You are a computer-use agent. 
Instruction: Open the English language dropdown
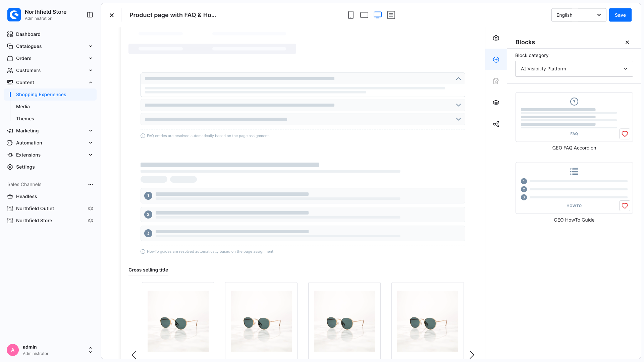tap(579, 15)
